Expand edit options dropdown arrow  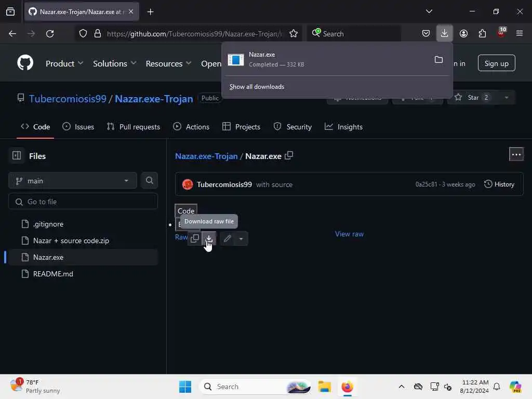point(241,238)
